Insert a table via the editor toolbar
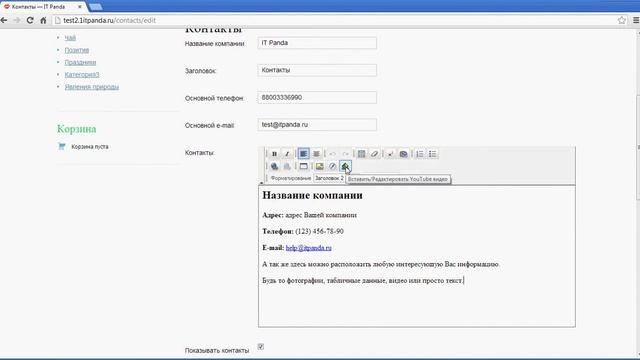 [362, 154]
